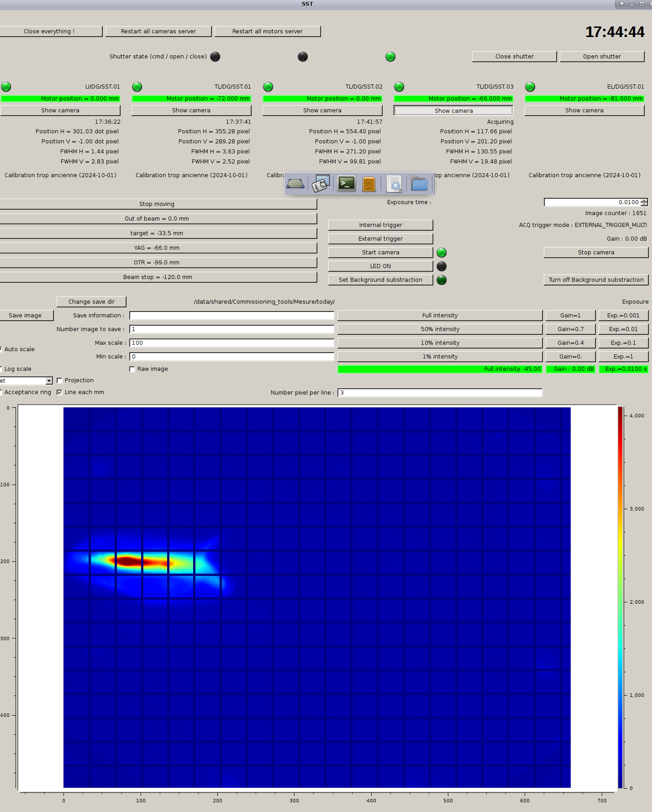
Task: Enable the Projection checkbox
Action: [x=60, y=380]
